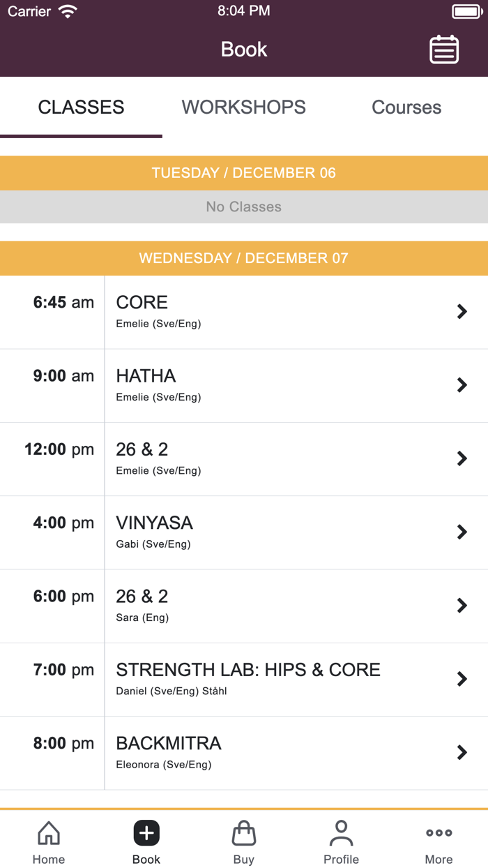
Task: Tap the More ellipsis icon
Action: [x=439, y=832]
